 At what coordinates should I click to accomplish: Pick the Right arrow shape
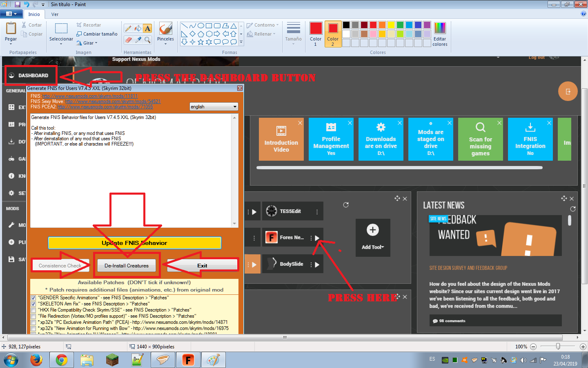click(x=217, y=34)
